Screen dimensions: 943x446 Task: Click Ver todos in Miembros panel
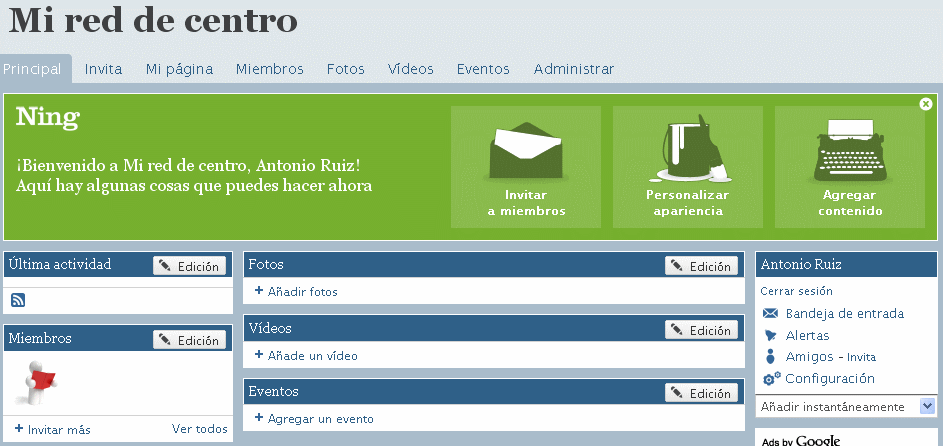coord(199,430)
